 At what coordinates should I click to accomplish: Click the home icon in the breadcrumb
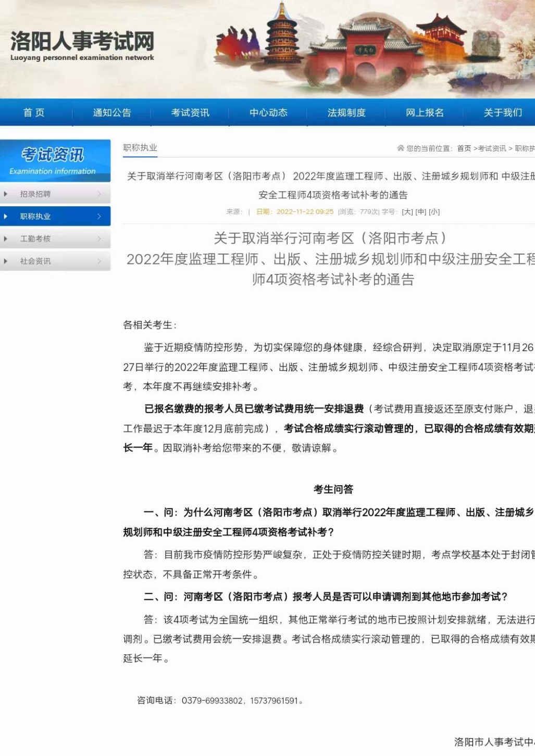[x=400, y=148]
